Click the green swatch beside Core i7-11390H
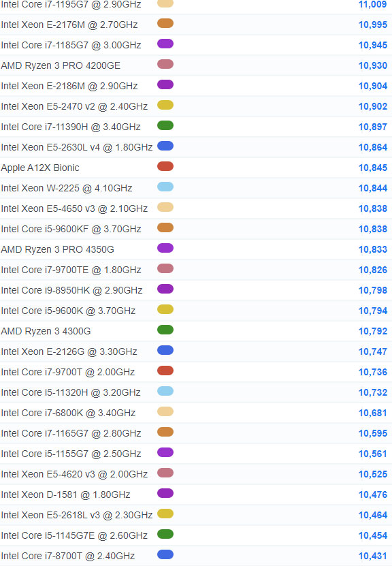Image resolution: width=392 pixels, height=566 pixels. [165, 125]
